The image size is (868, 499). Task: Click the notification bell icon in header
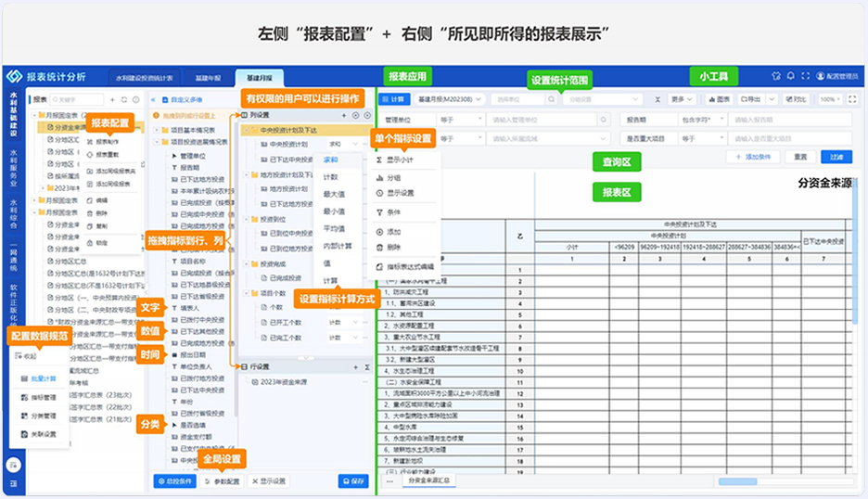791,76
